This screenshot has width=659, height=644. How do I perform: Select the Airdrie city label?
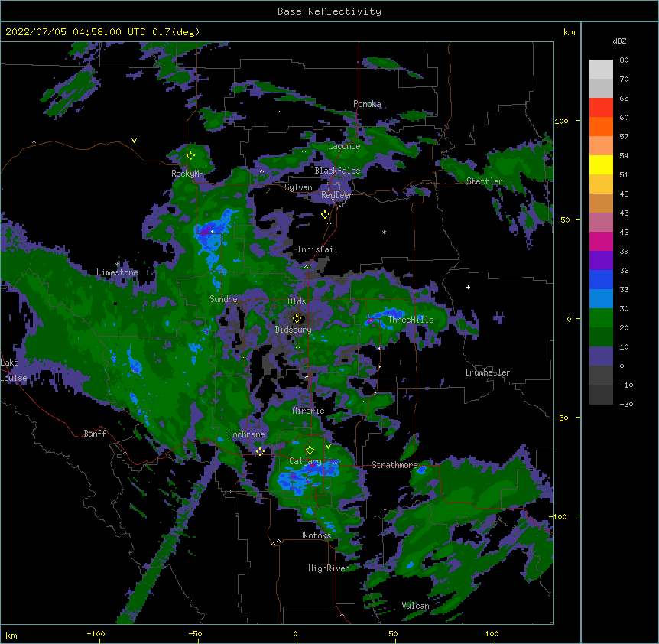309,411
